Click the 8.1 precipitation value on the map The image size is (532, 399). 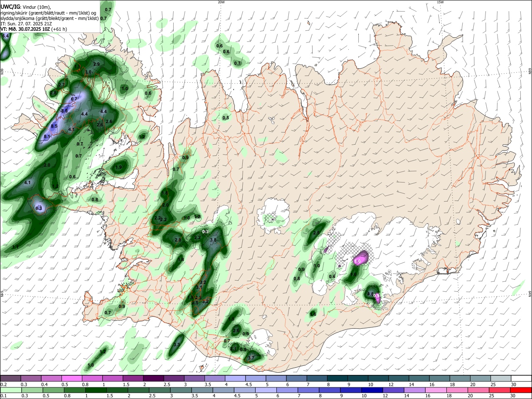(47, 137)
